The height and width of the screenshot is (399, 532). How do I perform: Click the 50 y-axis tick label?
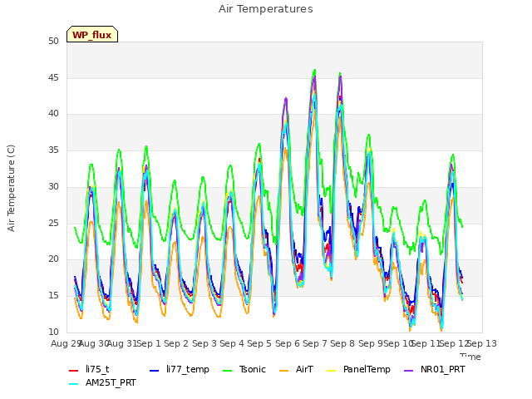pos(53,41)
